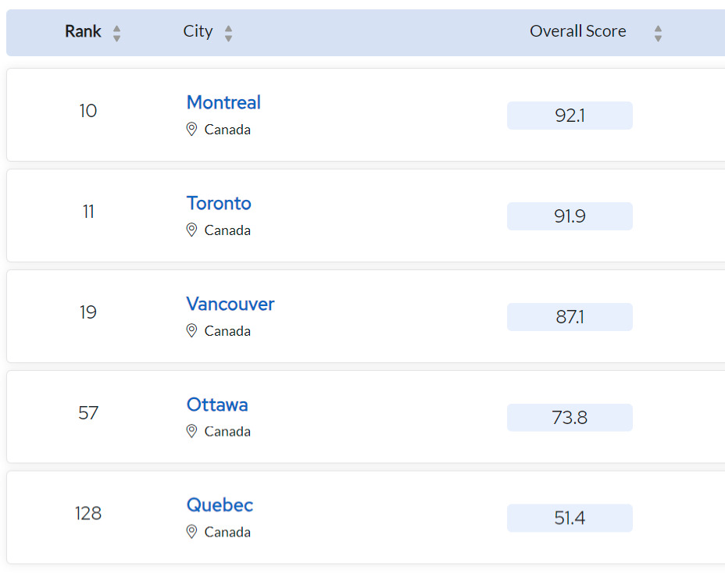The height and width of the screenshot is (588, 725).
Task: Click the location pin under Quebec
Action: pos(191,533)
